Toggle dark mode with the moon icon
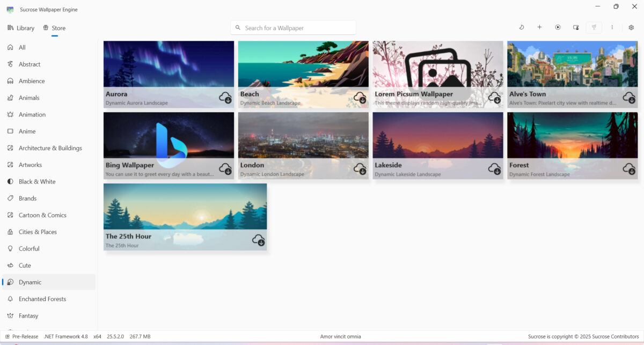The width and height of the screenshot is (644, 345). (x=522, y=27)
